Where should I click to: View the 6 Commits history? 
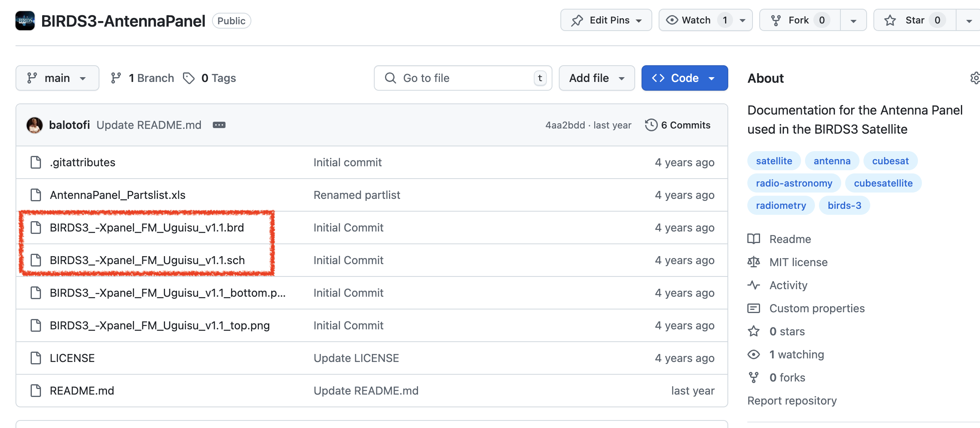coord(678,125)
